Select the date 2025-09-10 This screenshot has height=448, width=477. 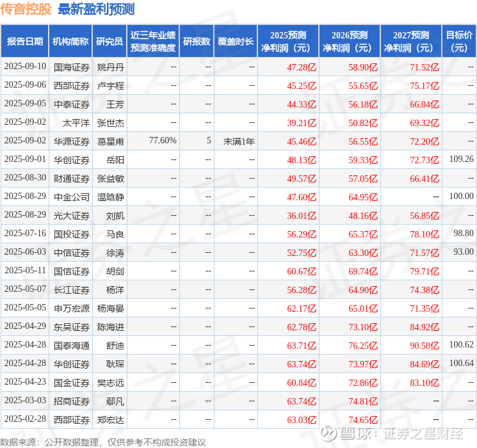pyautogui.click(x=25, y=67)
